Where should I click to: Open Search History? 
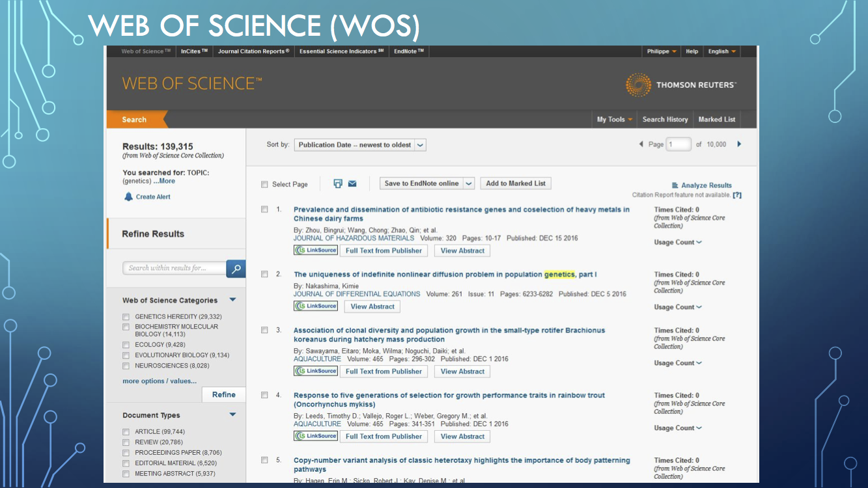click(x=665, y=120)
